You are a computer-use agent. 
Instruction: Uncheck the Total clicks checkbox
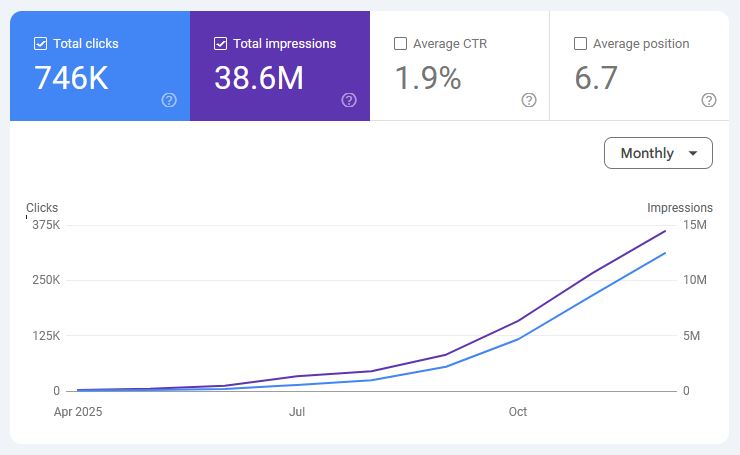41,44
